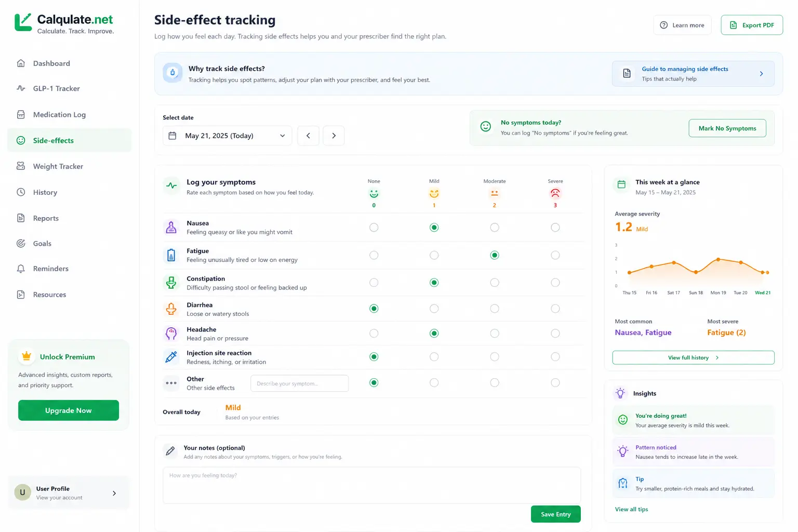Click the Severe sad face icon
Screen dimensions: 798x532
coord(555,193)
